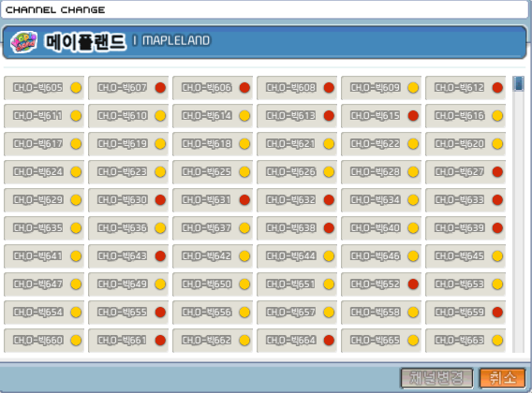This screenshot has height=393, width=532.
Task: Select channel CH.0-빅628
Action: 381,172
